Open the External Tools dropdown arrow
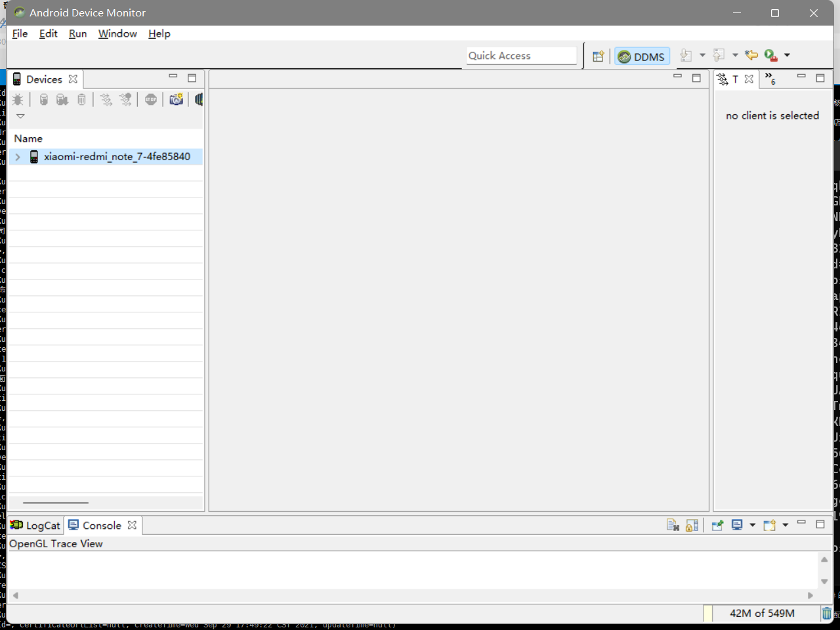 coord(787,56)
